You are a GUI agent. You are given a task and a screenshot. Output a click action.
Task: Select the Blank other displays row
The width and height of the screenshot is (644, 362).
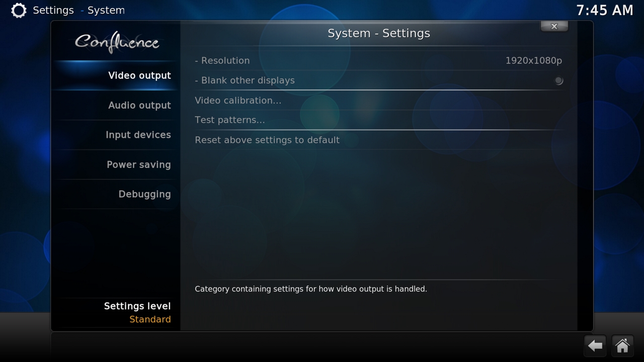[378, 80]
